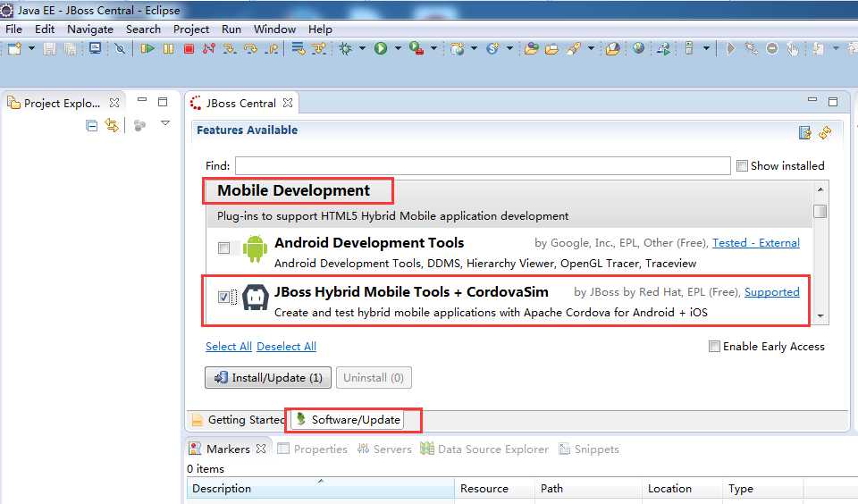Click the Open Web Browser globe icon
This screenshot has height=504, width=858.
(x=638, y=48)
